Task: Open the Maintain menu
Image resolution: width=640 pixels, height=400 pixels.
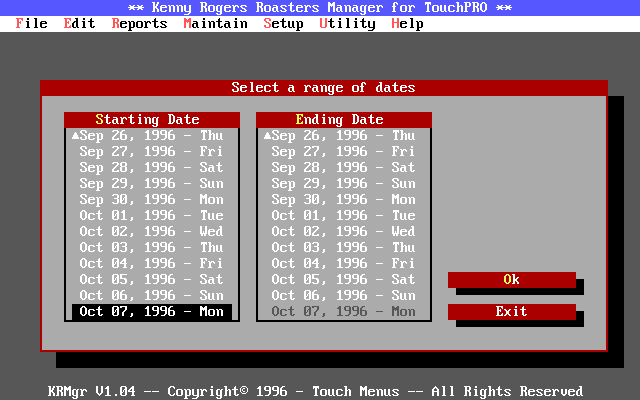Action: (216, 24)
